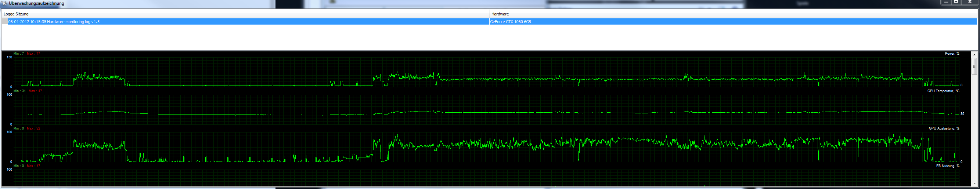Click the scrollbar down arrow below the graphs
Viewport: 980px width, 189px height.
tap(974, 183)
